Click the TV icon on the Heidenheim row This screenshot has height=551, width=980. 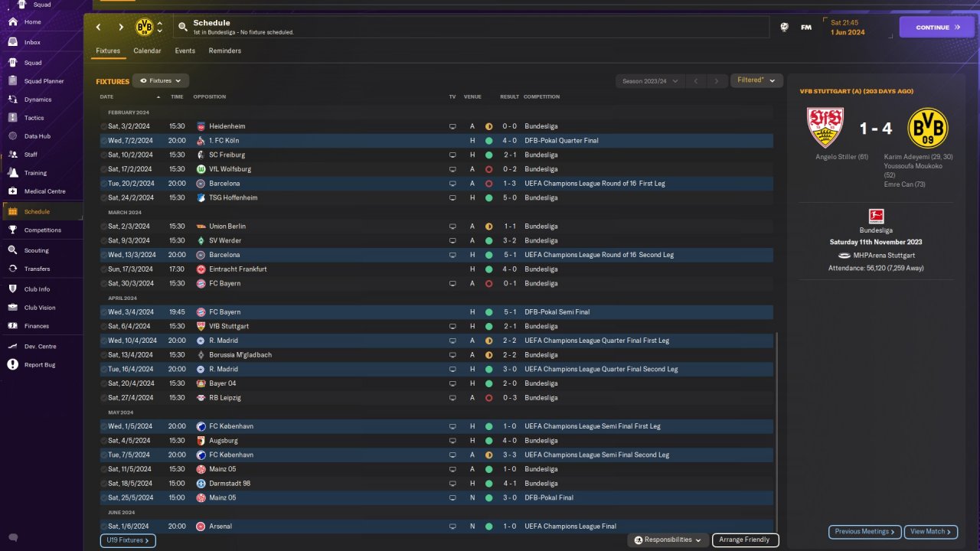pos(452,126)
